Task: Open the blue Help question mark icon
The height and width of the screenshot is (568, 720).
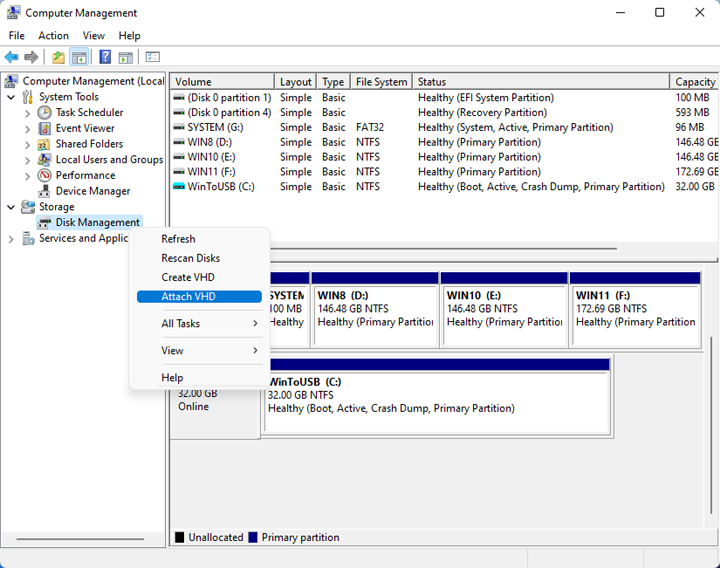Action: [x=105, y=57]
